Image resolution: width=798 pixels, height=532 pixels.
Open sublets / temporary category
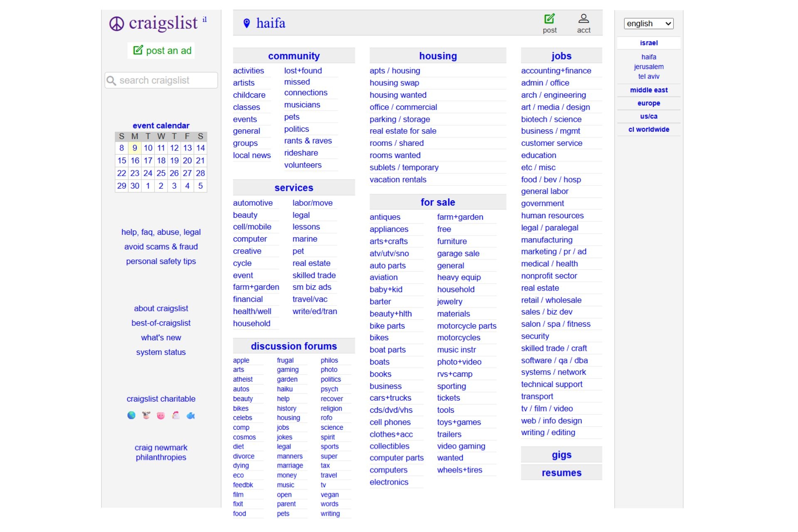point(404,167)
